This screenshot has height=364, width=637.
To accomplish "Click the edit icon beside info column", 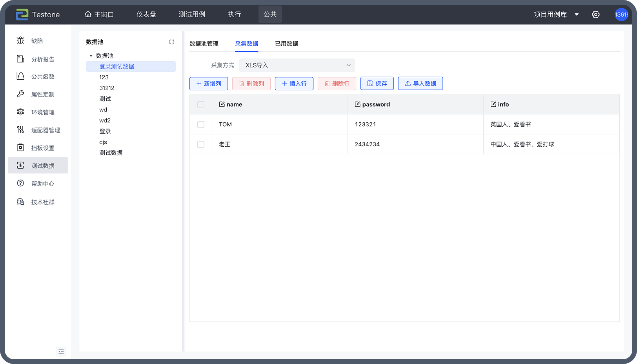I will 493,104.
